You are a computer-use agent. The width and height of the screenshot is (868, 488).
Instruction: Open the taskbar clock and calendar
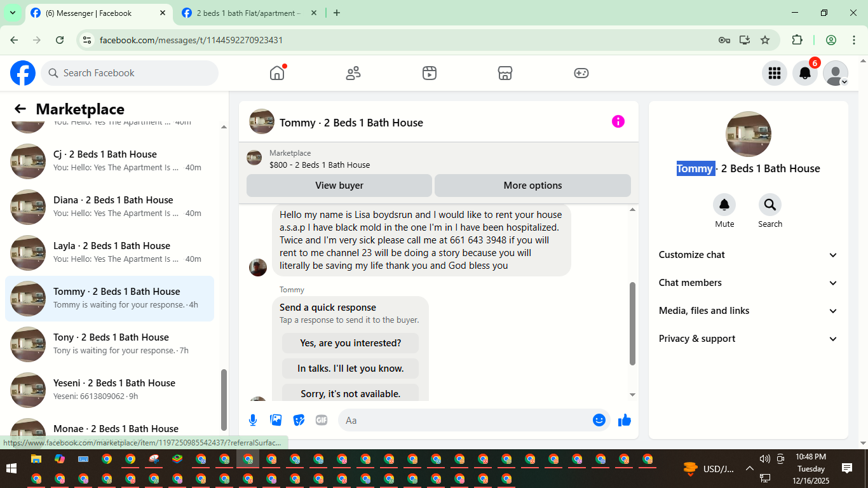tap(811, 468)
